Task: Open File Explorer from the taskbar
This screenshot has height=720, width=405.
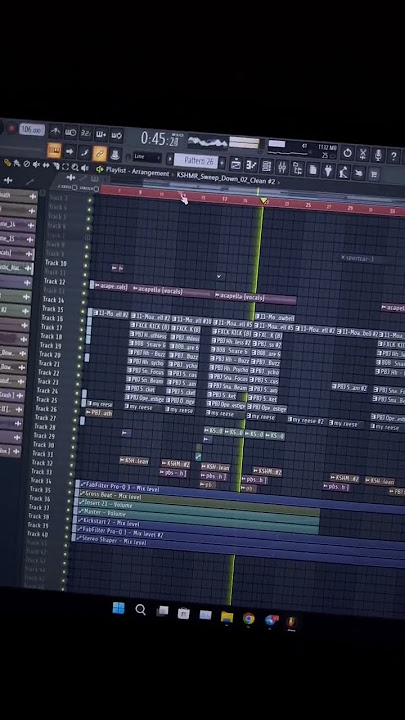Action: pos(227,617)
